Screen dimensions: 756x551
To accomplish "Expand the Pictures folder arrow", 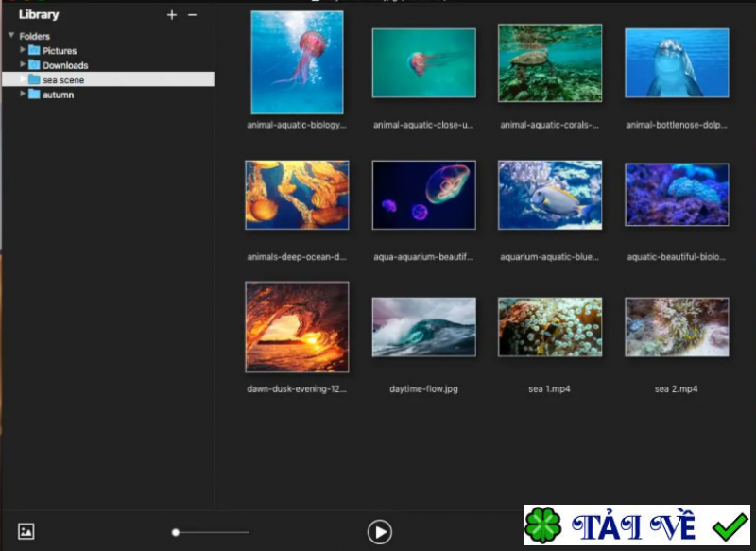I will (x=23, y=50).
